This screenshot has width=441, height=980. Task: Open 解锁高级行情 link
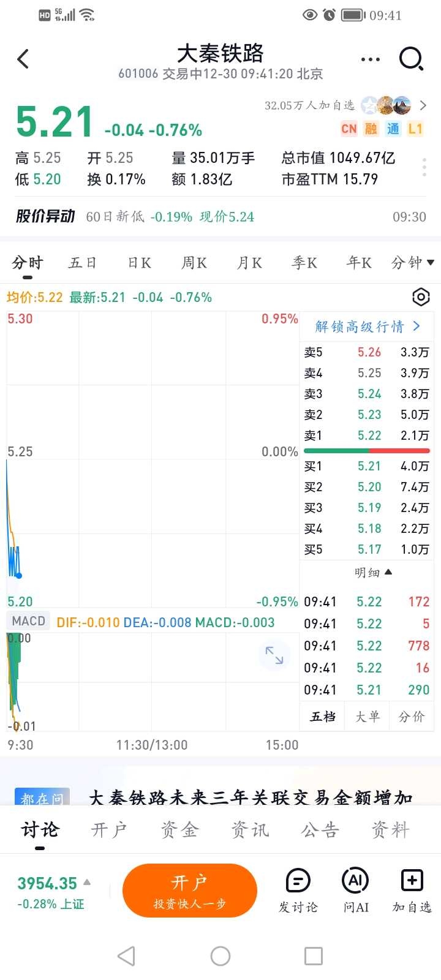point(367,326)
